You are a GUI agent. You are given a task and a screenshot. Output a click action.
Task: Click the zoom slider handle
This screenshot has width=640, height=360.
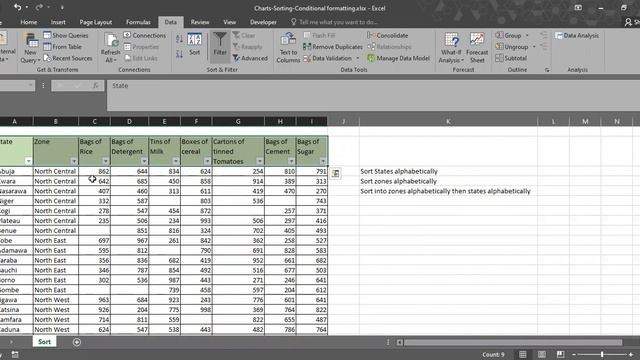click(602, 355)
